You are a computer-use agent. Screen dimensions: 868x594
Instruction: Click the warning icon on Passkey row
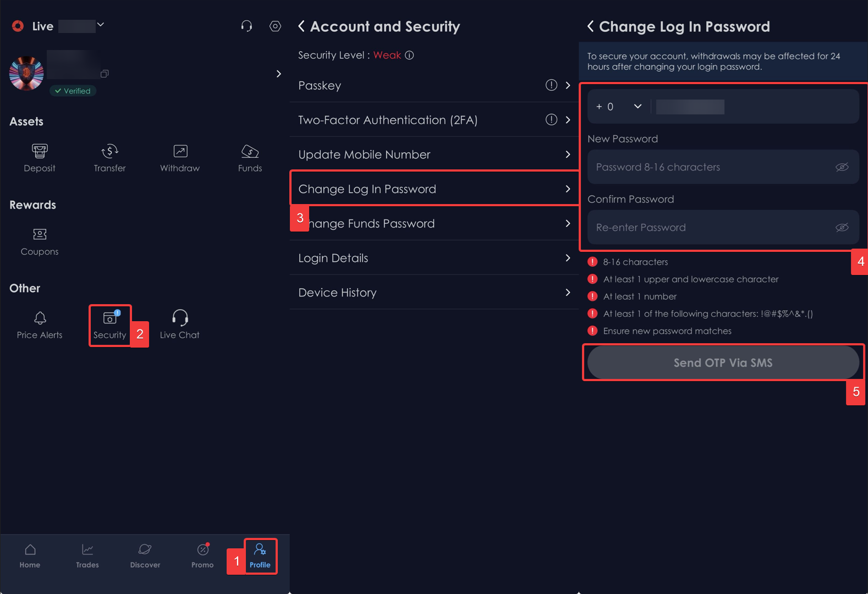[551, 85]
